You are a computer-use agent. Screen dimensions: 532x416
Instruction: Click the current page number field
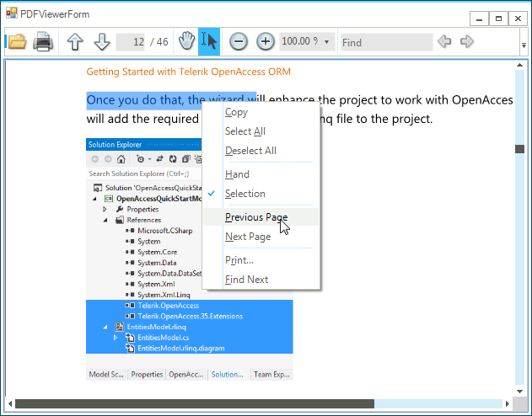coord(131,42)
